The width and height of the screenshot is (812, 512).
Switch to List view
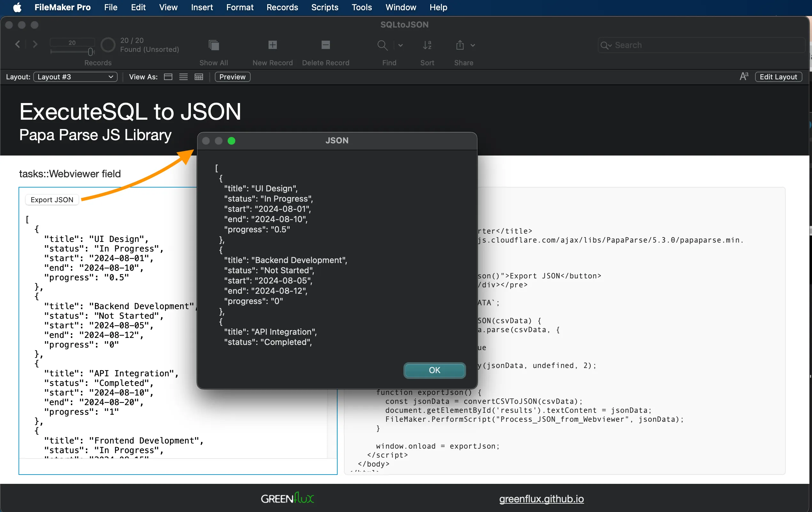pos(183,77)
